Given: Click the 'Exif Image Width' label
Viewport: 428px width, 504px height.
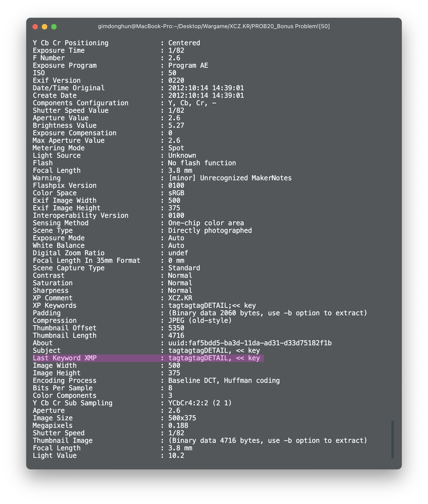Looking at the screenshot, I should coord(65,201).
